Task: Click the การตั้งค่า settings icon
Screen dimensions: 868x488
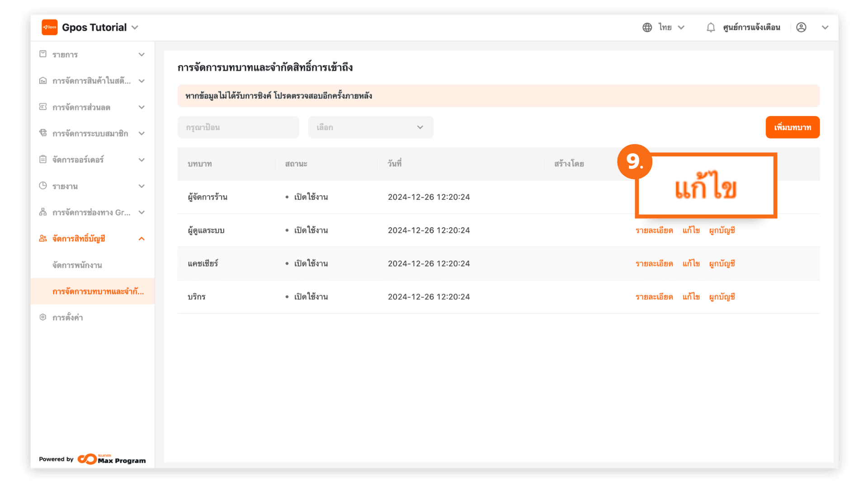Action: click(x=43, y=317)
